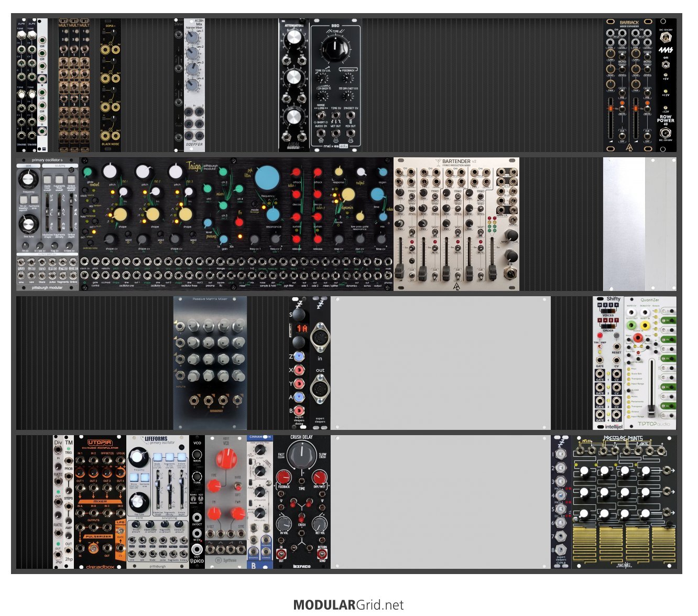Viewport: 698px width, 616px height.
Task: Turn the Crush Delay Time knob
Action: click(x=302, y=455)
